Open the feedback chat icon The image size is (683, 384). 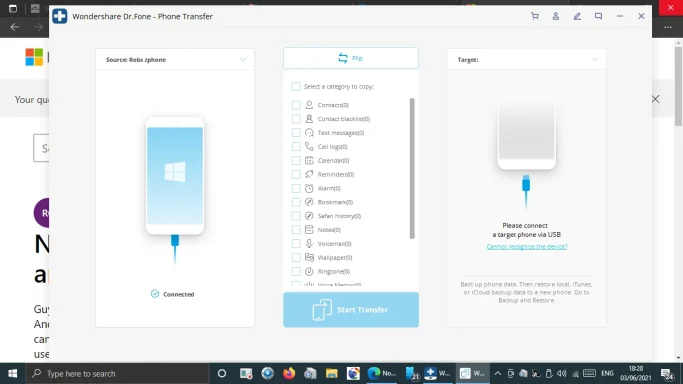click(x=598, y=17)
